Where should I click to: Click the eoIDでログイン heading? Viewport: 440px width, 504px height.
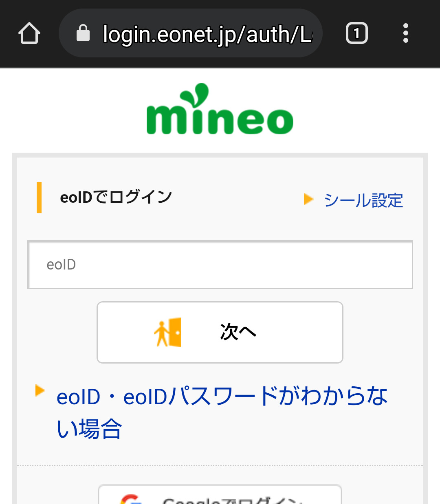pos(116,197)
